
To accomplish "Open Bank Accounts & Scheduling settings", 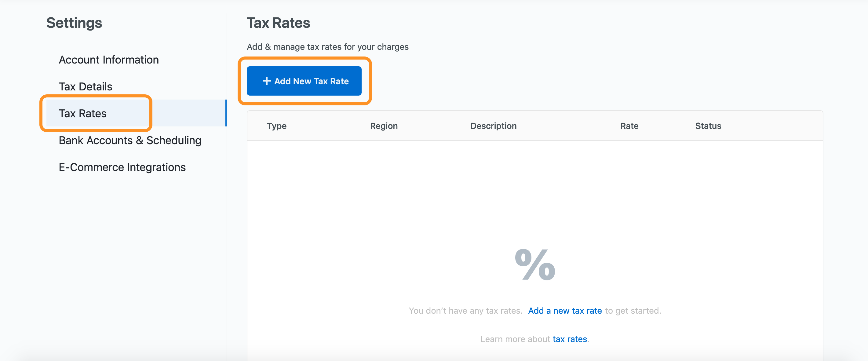I will click(x=130, y=140).
